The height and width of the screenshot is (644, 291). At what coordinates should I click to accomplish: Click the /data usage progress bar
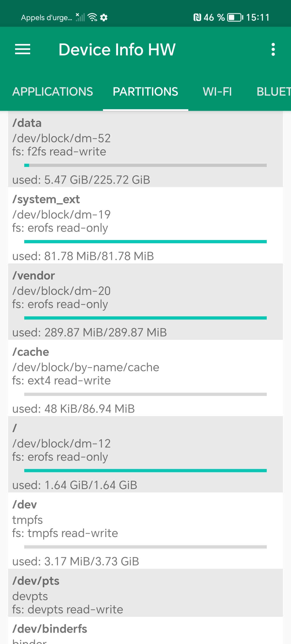pyautogui.click(x=145, y=165)
